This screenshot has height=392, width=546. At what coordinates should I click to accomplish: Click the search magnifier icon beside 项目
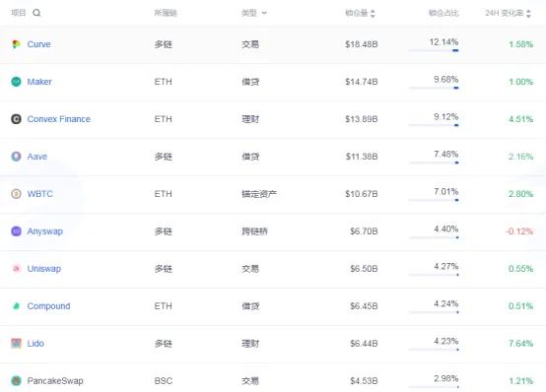pos(36,13)
